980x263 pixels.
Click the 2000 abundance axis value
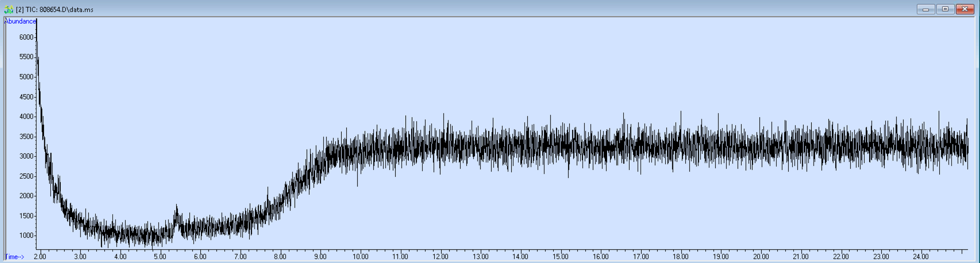[26, 196]
